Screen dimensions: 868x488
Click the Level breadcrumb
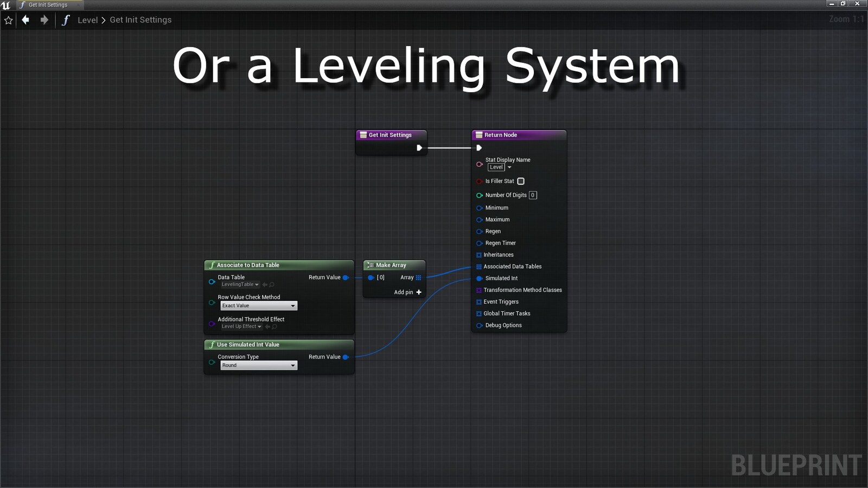[x=87, y=20]
